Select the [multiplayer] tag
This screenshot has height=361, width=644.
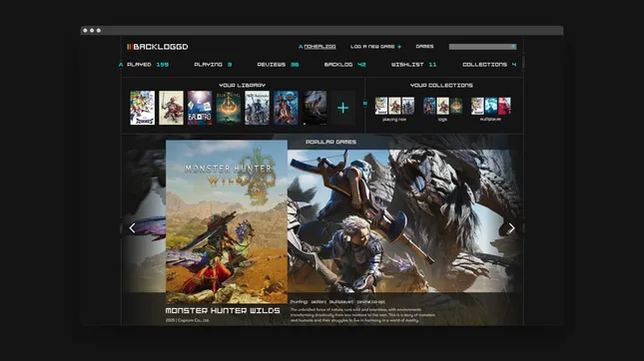coord(341,302)
